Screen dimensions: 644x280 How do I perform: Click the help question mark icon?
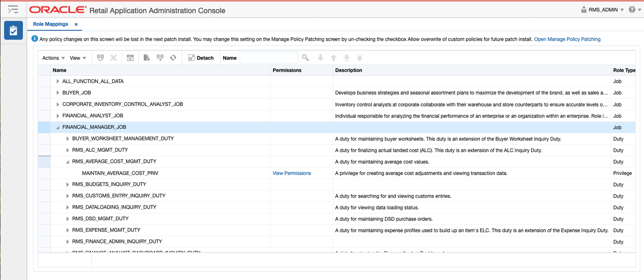pos(632,10)
